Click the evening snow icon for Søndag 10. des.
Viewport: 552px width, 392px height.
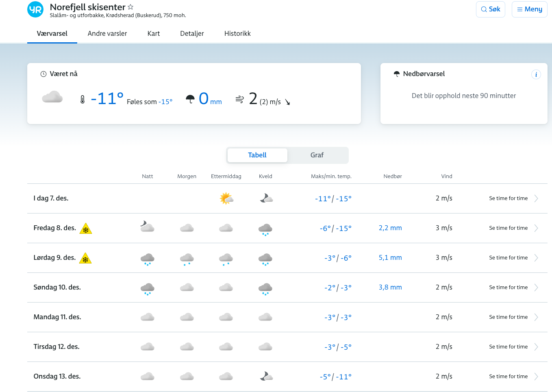coord(265,289)
